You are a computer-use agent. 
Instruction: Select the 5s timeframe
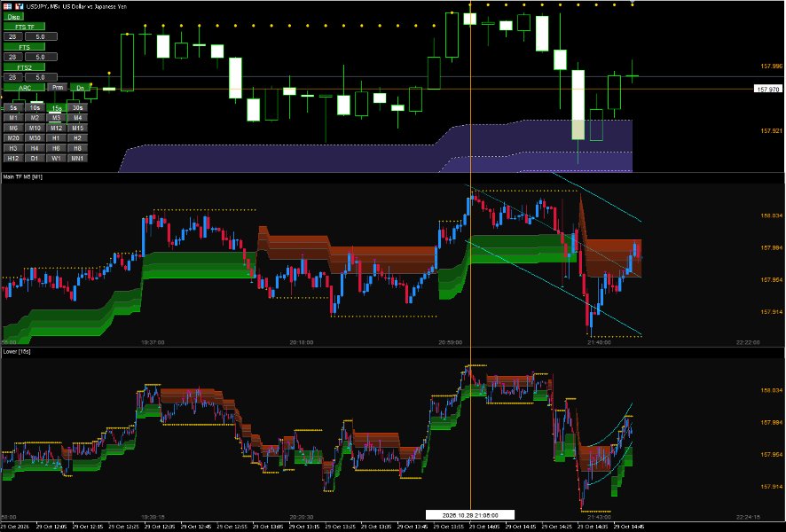click(13, 107)
